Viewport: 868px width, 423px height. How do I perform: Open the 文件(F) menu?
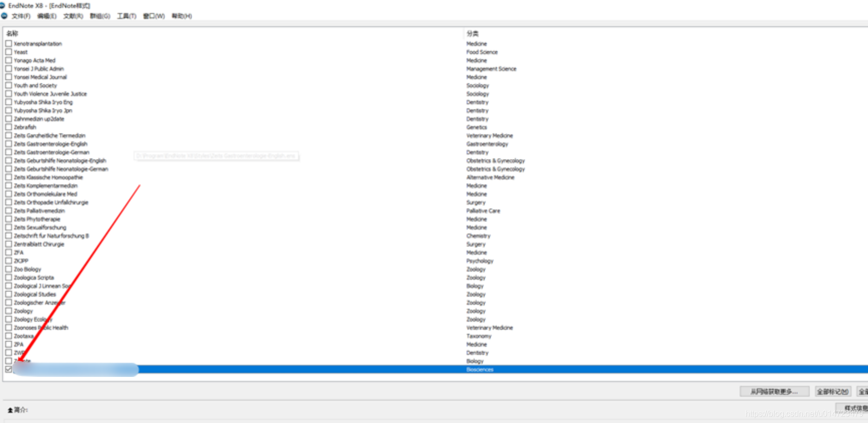[21, 16]
